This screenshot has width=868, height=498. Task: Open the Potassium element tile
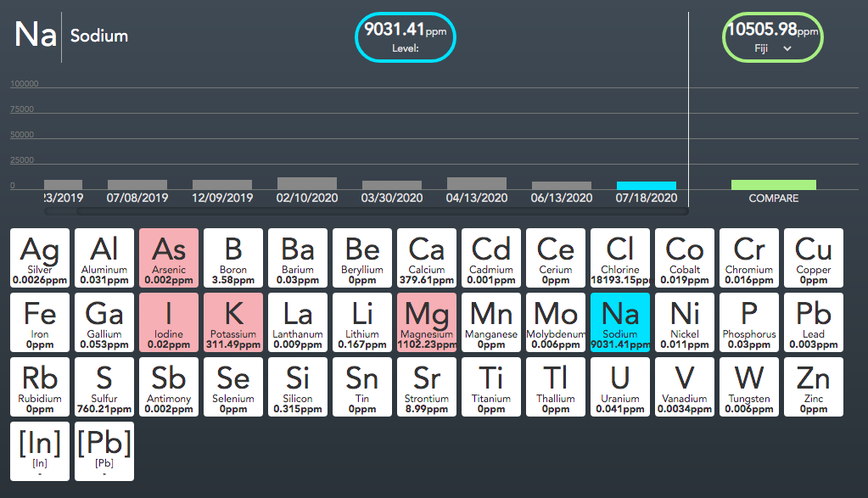click(233, 322)
